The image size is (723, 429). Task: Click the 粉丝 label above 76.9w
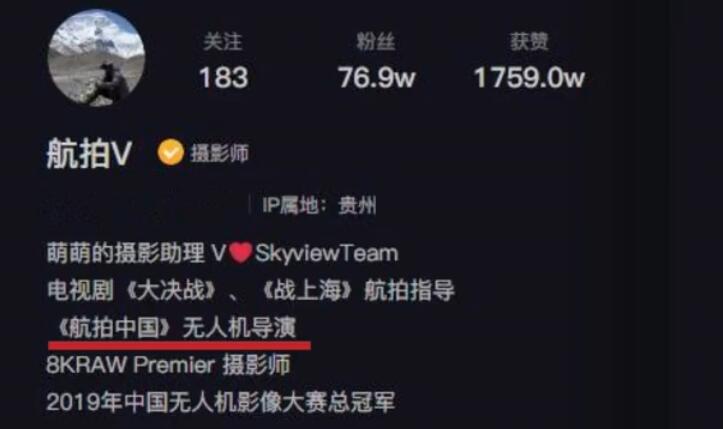376,42
